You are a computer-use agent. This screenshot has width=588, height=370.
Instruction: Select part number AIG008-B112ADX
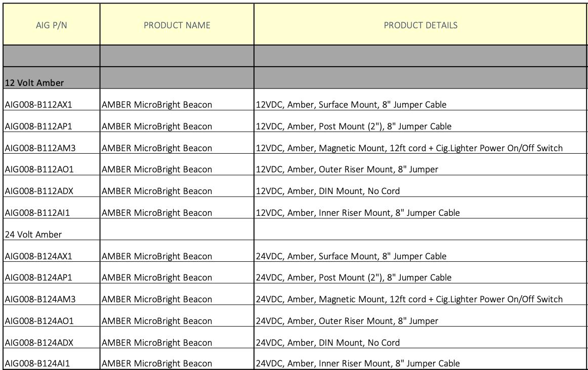(39, 191)
